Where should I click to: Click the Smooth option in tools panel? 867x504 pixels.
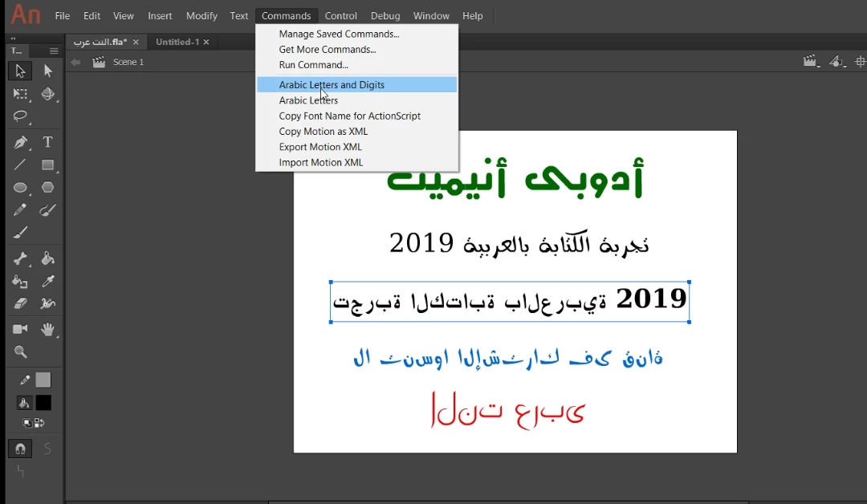pyautogui.click(x=47, y=449)
